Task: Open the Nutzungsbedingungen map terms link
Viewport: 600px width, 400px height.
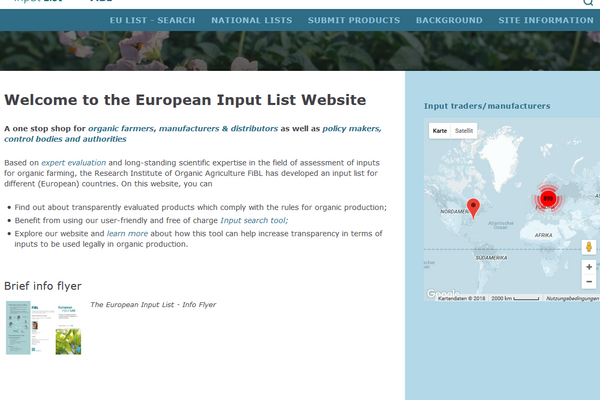Action: tap(572, 298)
